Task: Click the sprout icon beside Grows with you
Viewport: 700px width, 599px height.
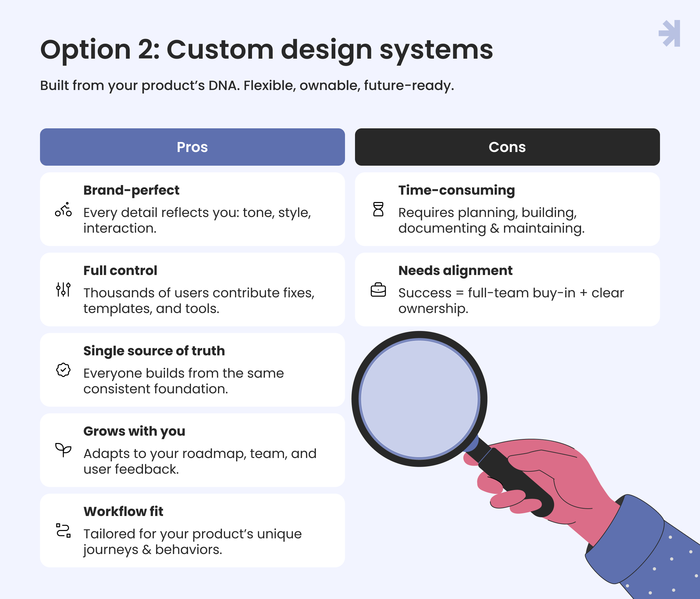Action: tap(63, 450)
